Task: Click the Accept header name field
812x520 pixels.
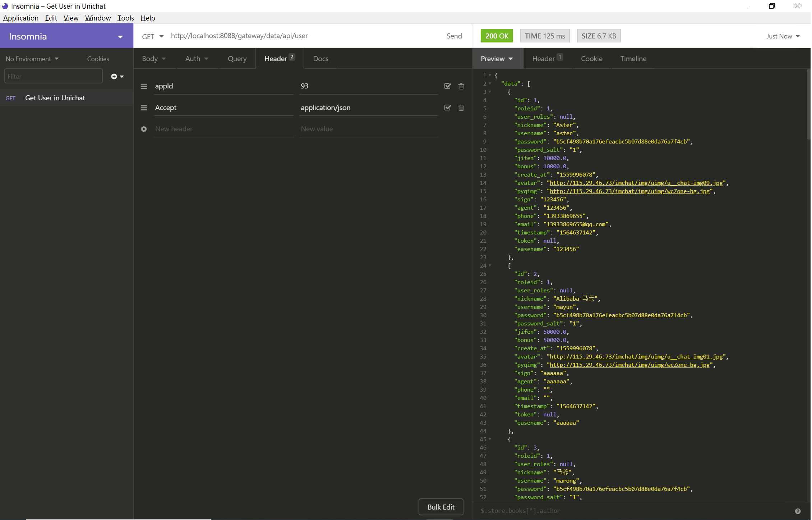Action: pos(224,108)
